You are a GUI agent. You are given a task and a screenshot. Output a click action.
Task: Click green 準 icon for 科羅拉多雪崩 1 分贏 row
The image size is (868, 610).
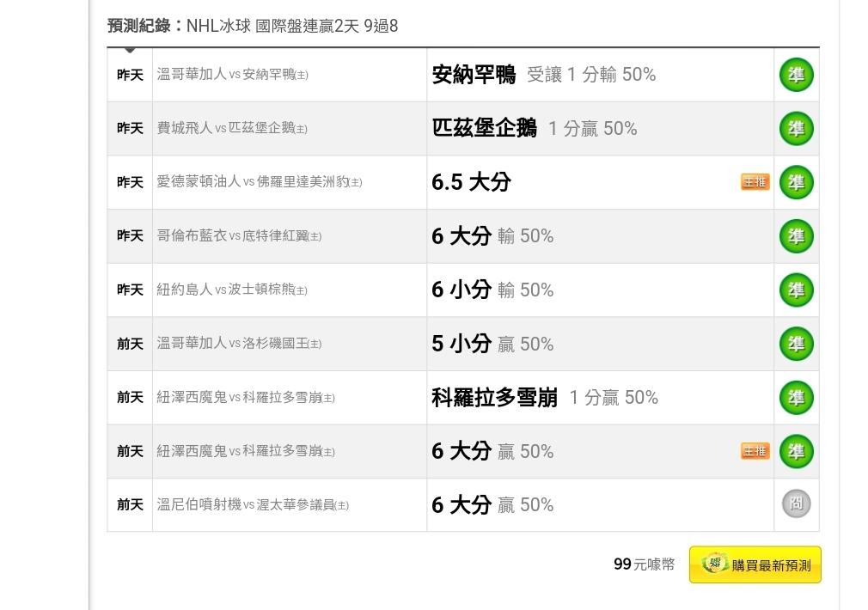click(796, 398)
